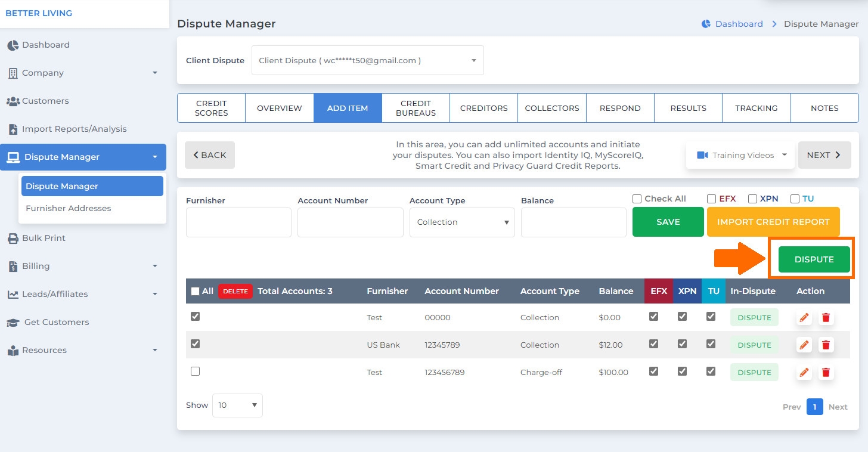Switch to the Tracking tab

(x=757, y=108)
